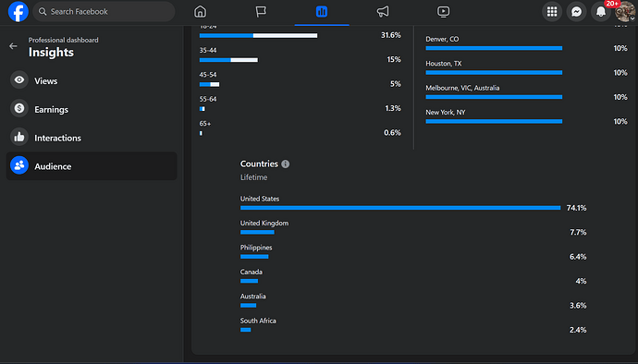Click the Countries info icon
638x364 pixels.
[285, 164]
